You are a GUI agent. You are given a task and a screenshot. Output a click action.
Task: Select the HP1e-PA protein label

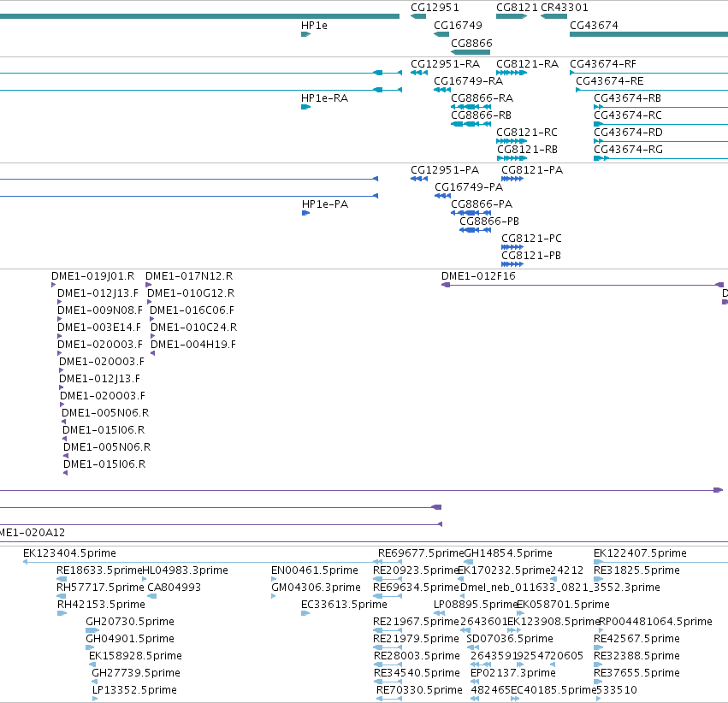tap(324, 204)
